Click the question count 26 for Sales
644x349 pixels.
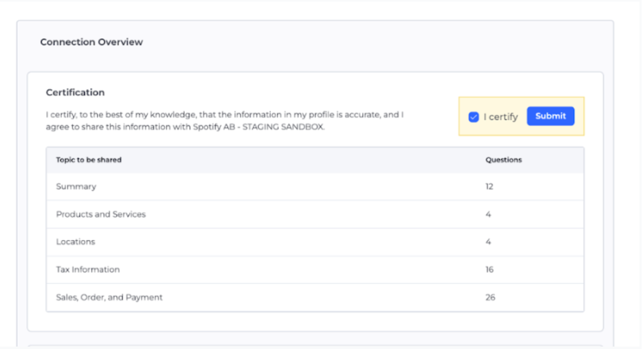point(490,297)
